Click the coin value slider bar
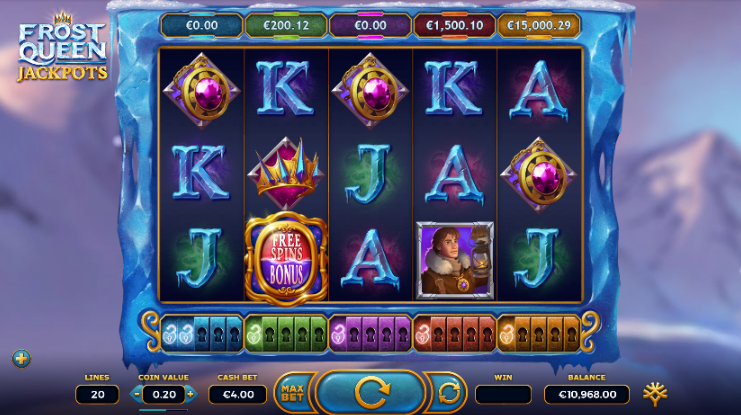This screenshot has width=741, height=415. pos(164,410)
